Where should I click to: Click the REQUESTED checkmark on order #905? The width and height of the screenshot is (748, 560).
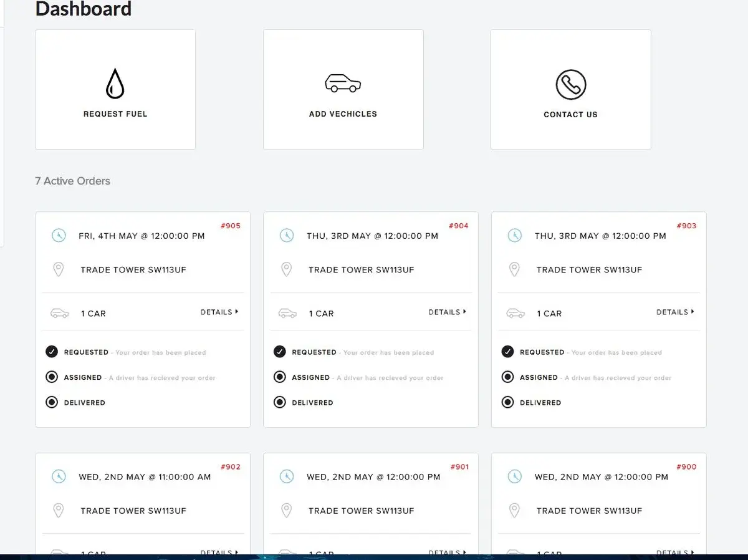click(x=52, y=351)
